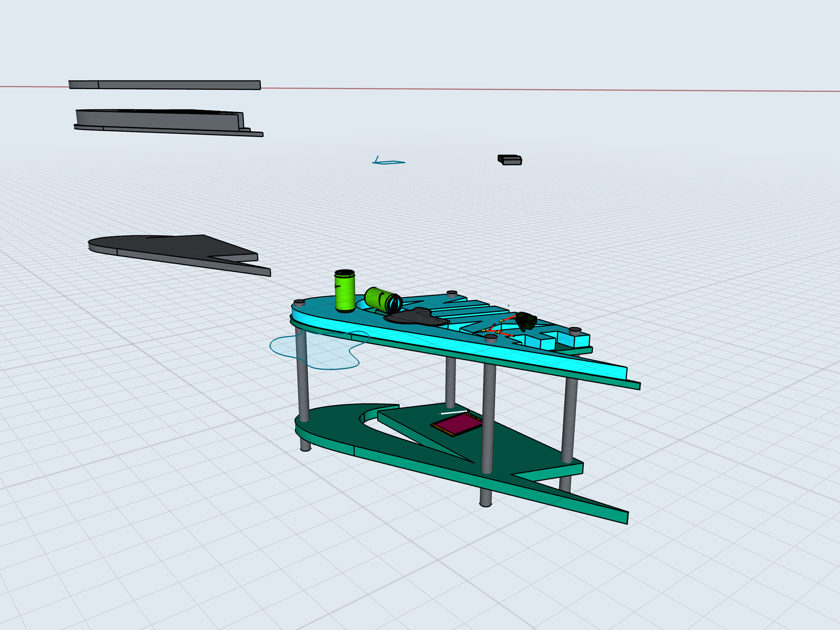The image size is (840, 630).
Task: Select the upright green can on table
Action: point(345,292)
